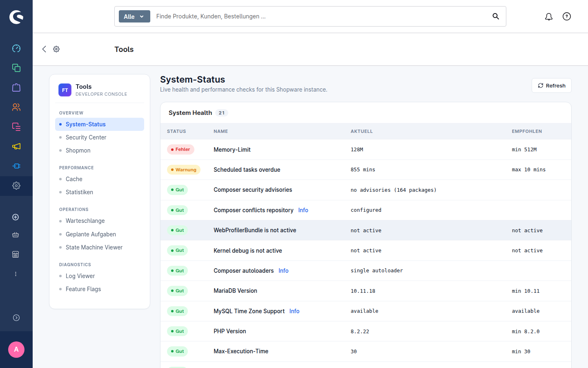Click the search magnifier icon

(496, 16)
